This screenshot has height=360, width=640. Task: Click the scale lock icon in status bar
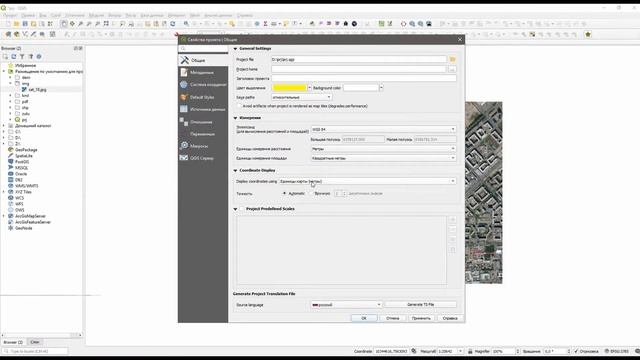click(470, 351)
